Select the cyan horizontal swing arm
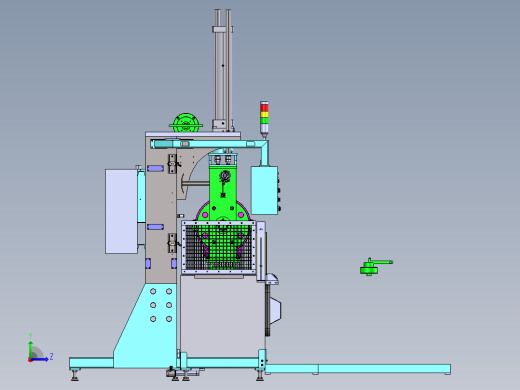 pyautogui.click(x=208, y=144)
